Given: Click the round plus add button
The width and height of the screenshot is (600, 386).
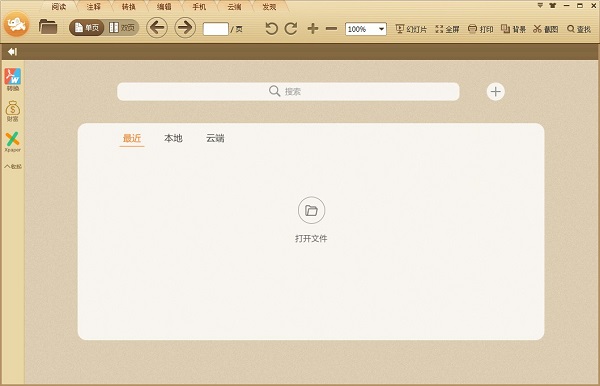Looking at the screenshot, I should (x=496, y=91).
